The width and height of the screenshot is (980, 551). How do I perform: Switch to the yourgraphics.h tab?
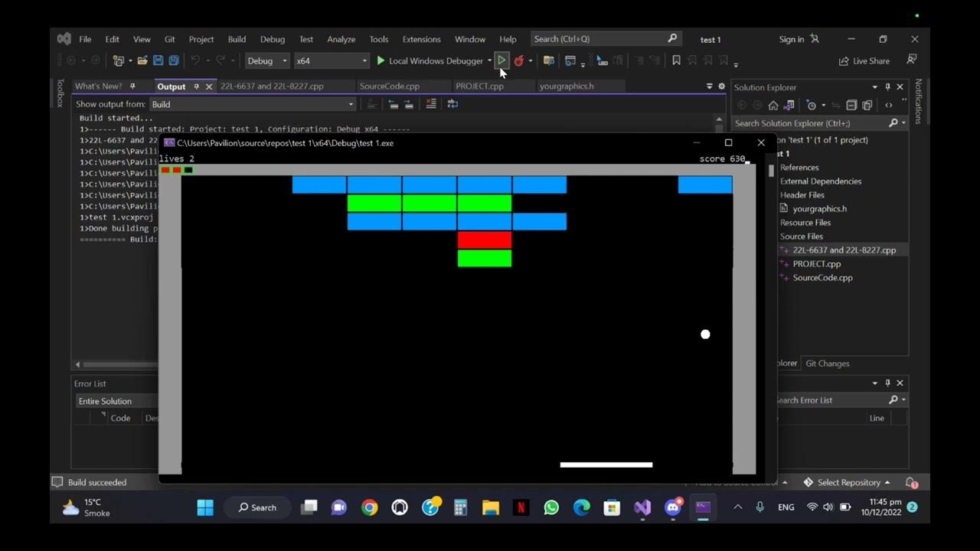click(567, 86)
